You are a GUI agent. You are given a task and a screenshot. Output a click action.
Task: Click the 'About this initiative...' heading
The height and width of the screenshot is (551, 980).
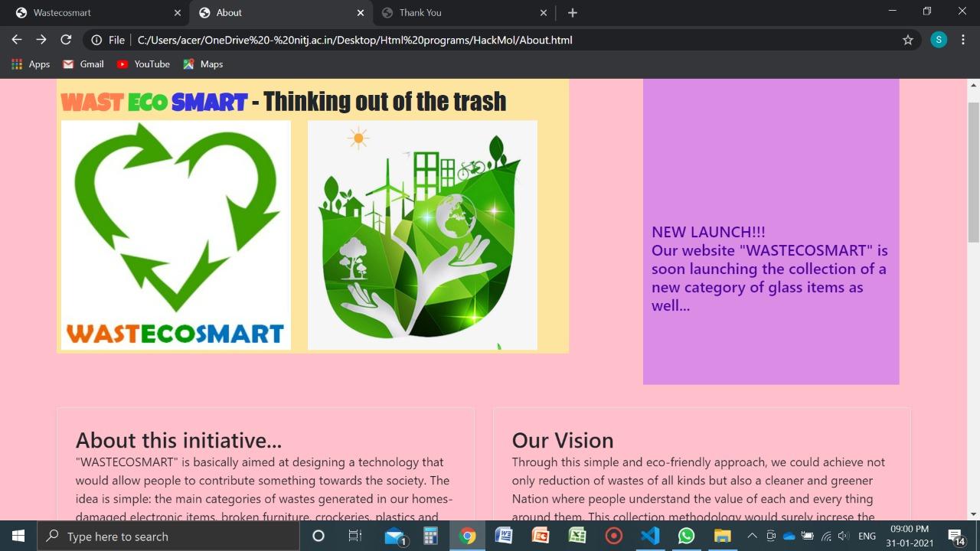click(178, 440)
